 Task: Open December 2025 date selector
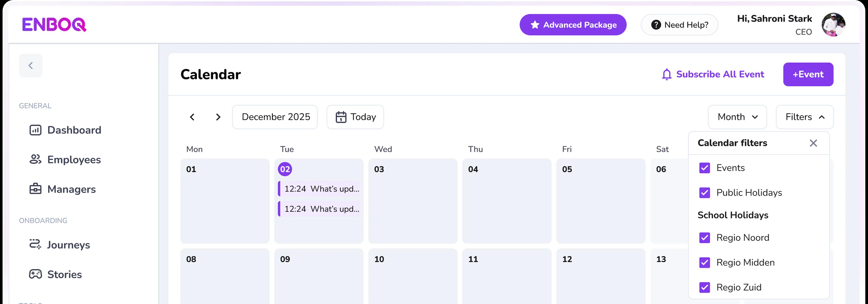pyautogui.click(x=275, y=117)
